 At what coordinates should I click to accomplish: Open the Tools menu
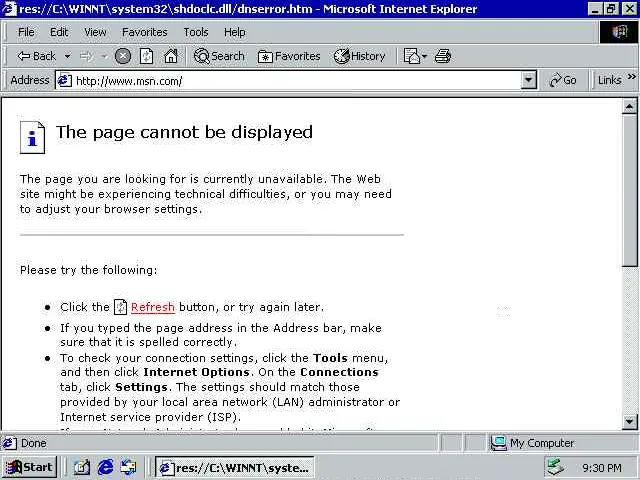[196, 32]
